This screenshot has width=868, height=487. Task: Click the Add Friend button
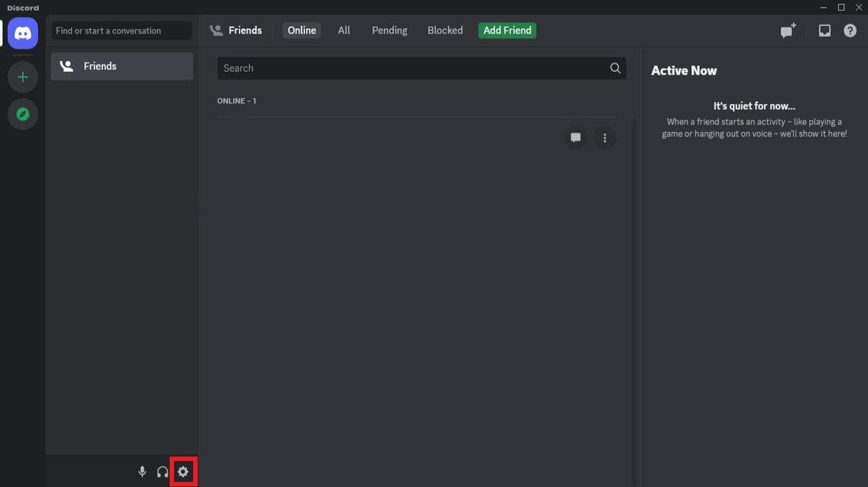click(507, 31)
